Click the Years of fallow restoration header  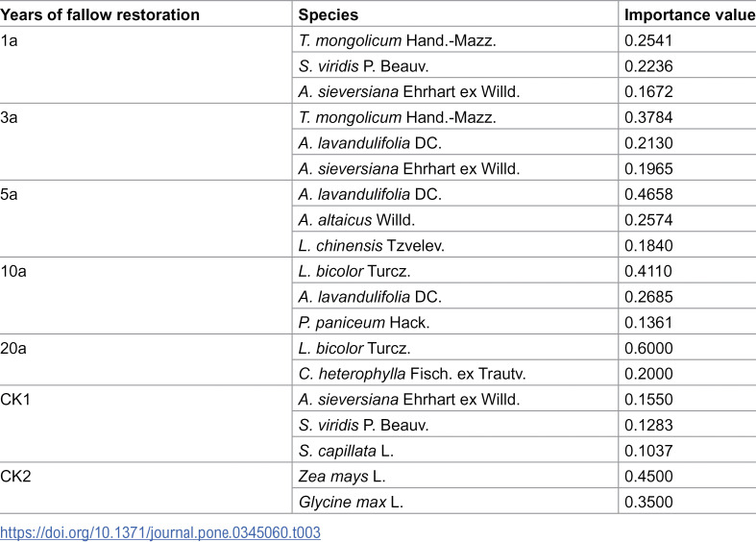100,15
